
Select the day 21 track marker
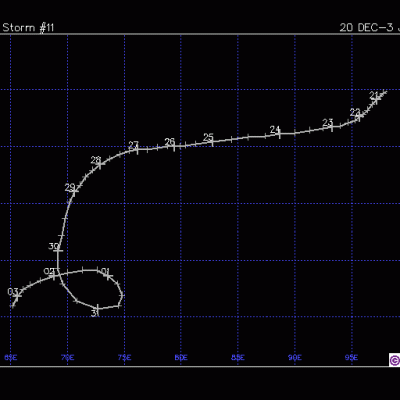tap(376, 99)
